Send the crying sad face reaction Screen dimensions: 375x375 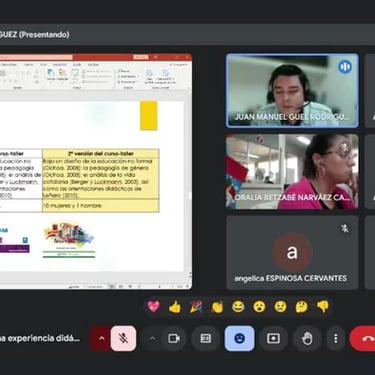pyautogui.click(x=280, y=306)
